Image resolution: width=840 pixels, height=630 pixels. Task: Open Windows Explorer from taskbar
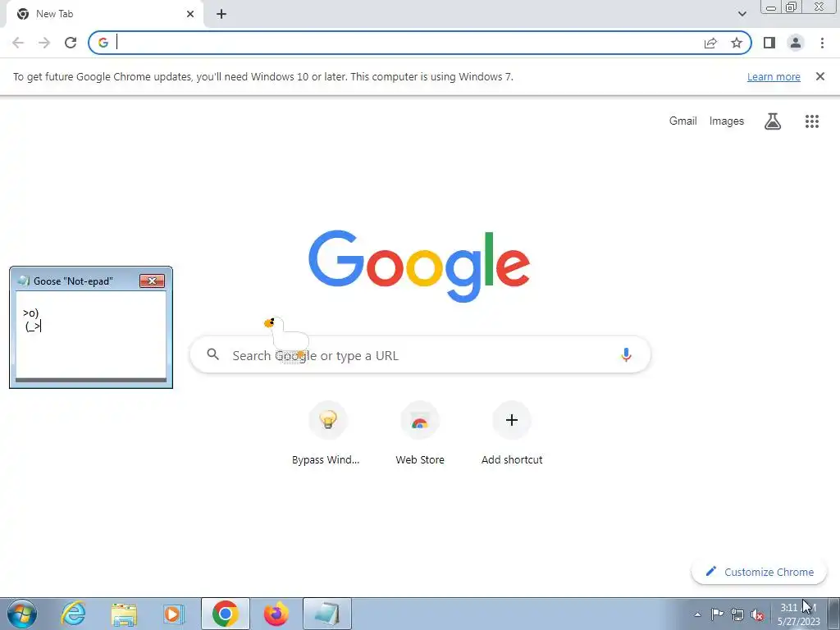(x=123, y=614)
